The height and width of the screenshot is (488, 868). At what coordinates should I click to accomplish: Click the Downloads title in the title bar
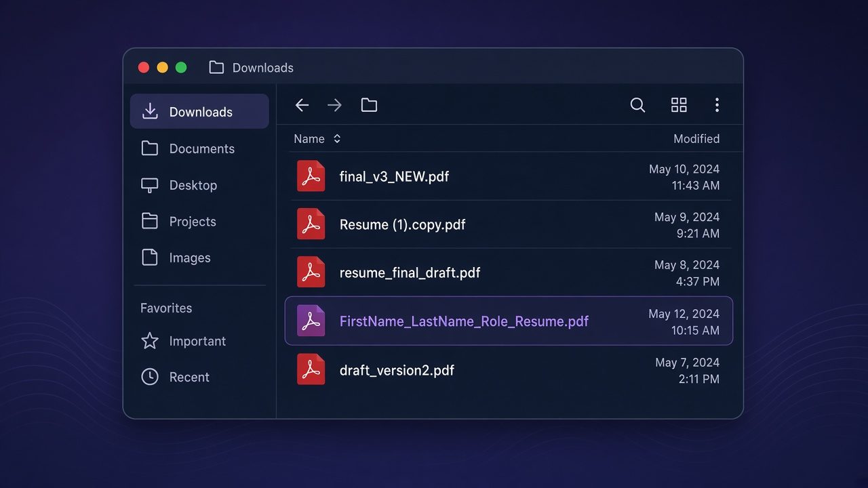(x=263, y=68)
